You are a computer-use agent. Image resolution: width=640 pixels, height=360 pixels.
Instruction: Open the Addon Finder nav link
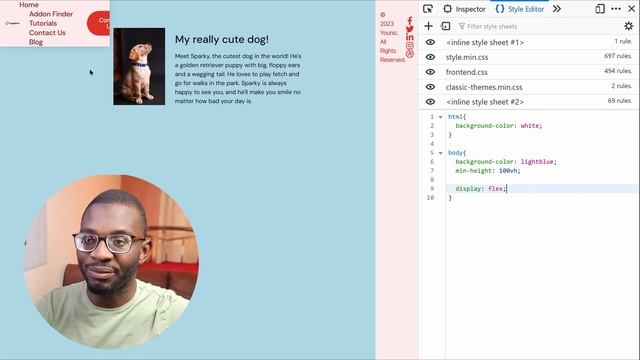[51, 14]
